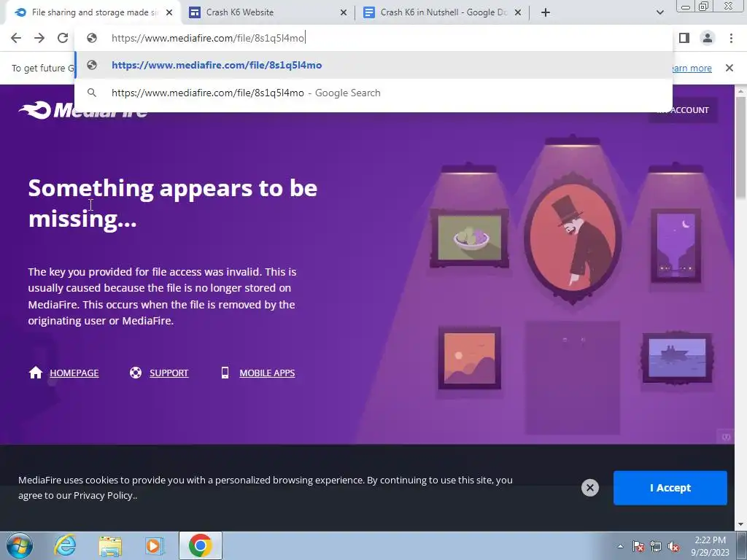Viewport: 747px width, 560px height.
Task: Go back with the browser back arrow
Action: (x=16, y=38)
